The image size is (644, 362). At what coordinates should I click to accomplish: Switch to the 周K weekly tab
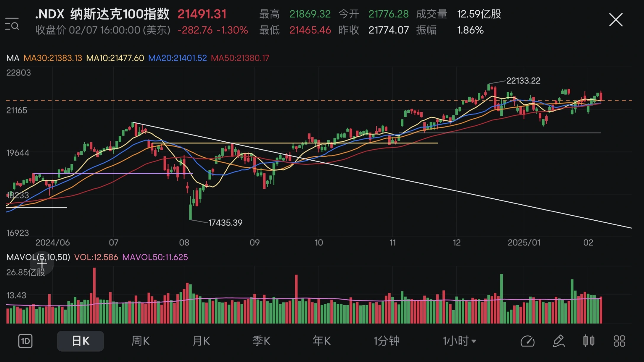pyautogui.click(x=141, y=341)
